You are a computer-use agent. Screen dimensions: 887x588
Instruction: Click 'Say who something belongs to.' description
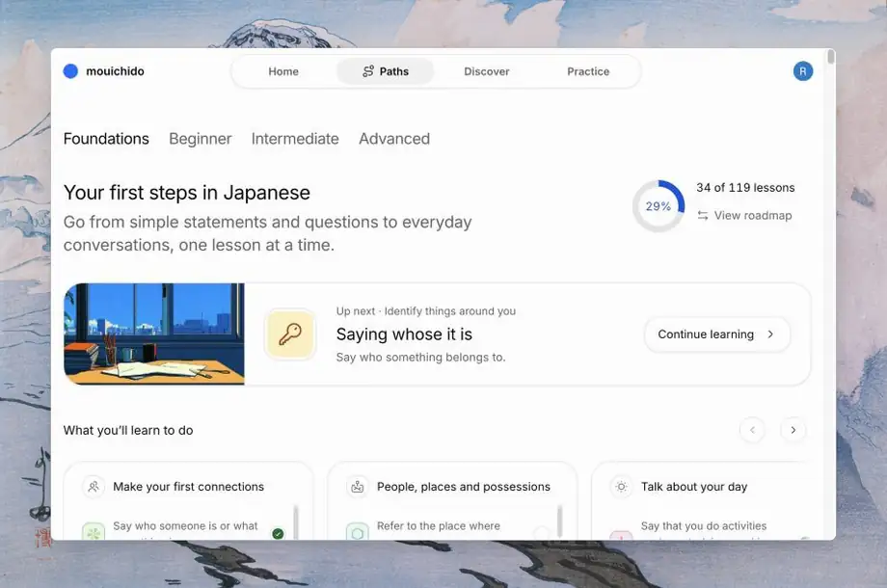point(421,358)
